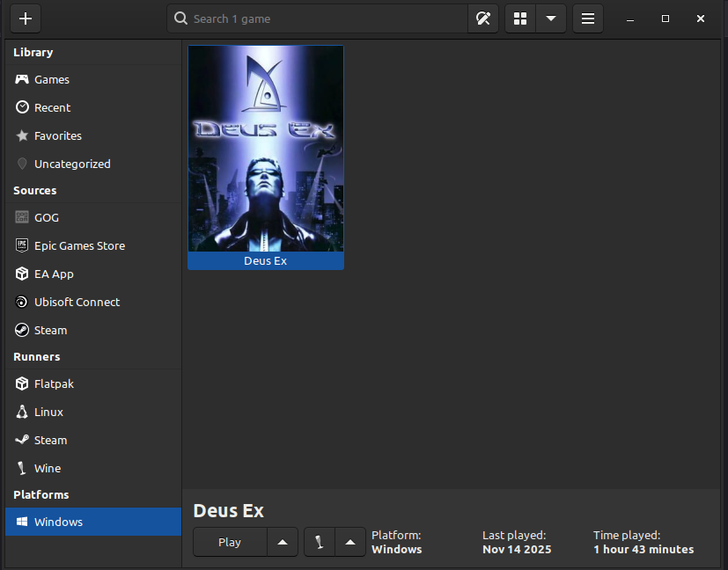Viewport: 728px width, 570px height.
Task: Click the Deus Ex cover thumbnail
Action: [266, 149]
